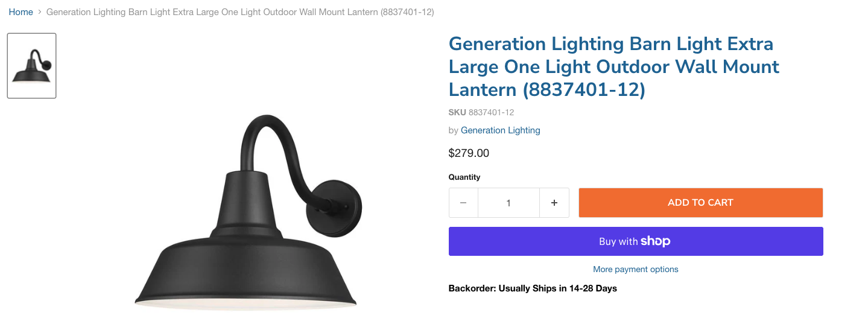Click the Quantity label
This screenshot has height=324, width=868.
(x=464, y=177)
